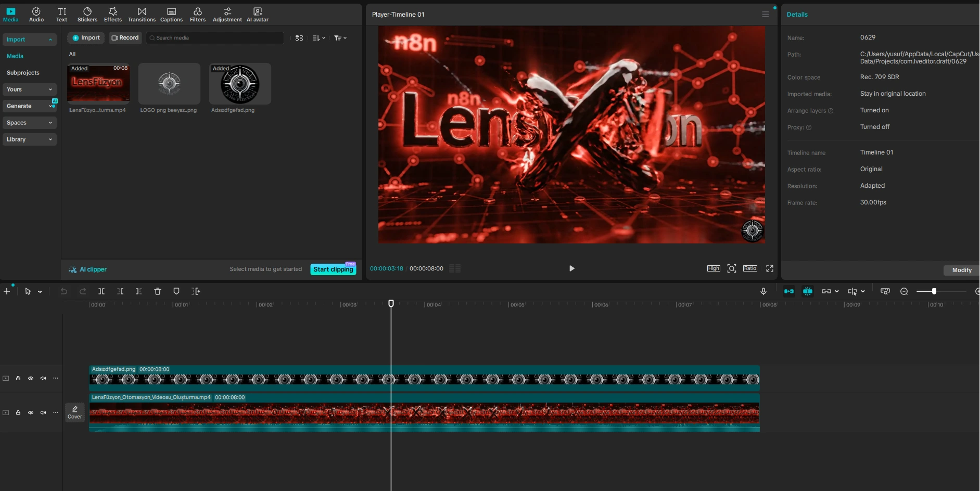Mute the Adsızdfgefsd.png track
This screenshot has width=980, height=491.
[x=43, y=378]
